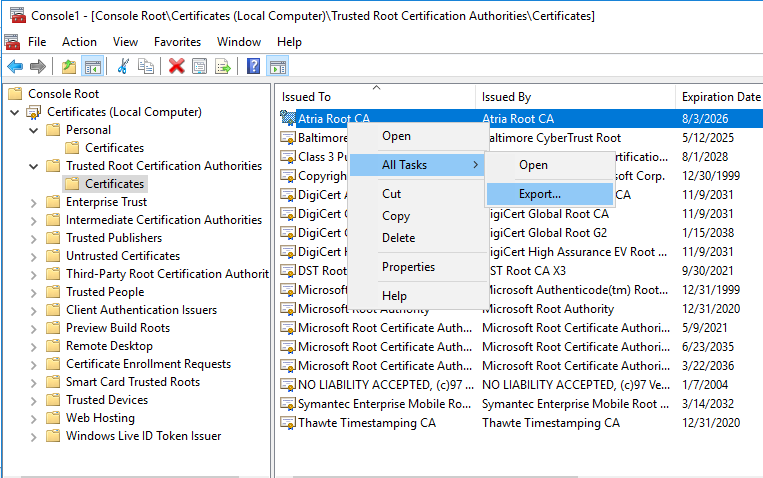Viewport: 763px width, 478px height.
Task: Open the View menu
Action: pos(126,42)
